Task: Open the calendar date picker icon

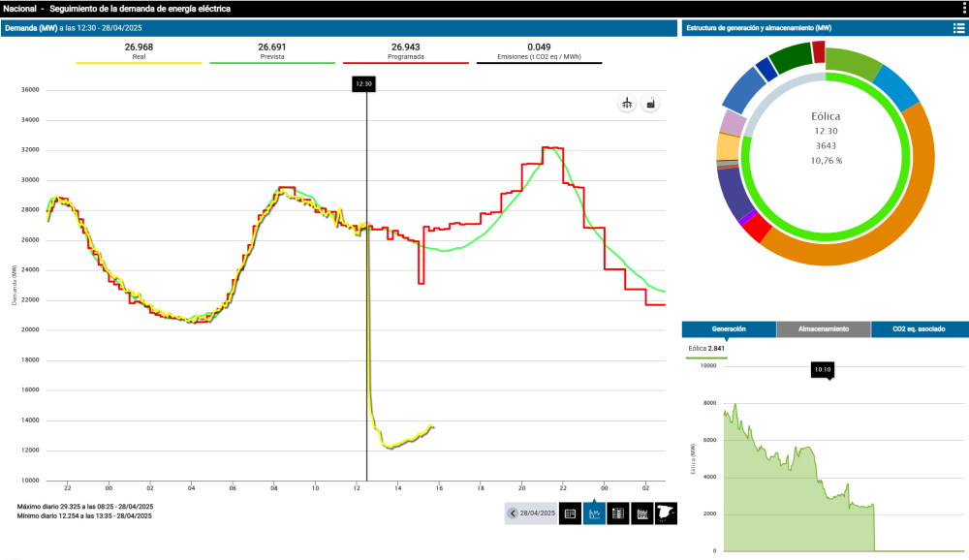Action: [x=571, y=513]
